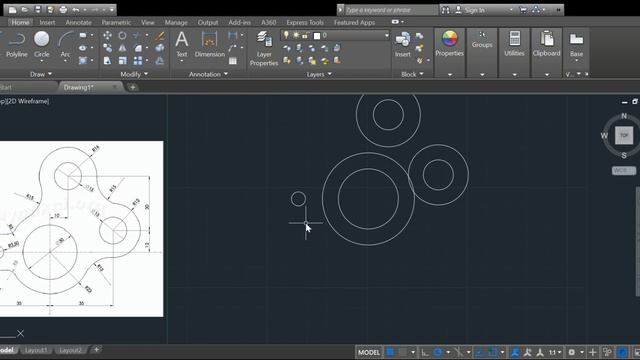Open the Sign In dropdown arrow
640x360 pixels.
[x=511, y=10]
